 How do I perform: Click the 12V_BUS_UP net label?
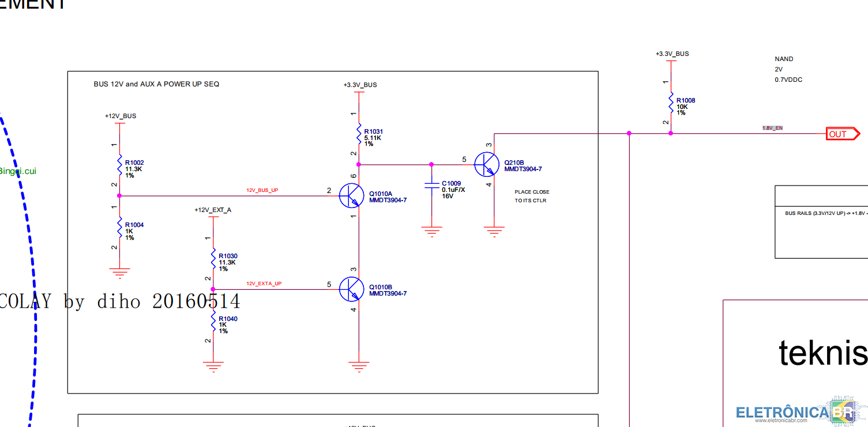[x=262, y=190]
